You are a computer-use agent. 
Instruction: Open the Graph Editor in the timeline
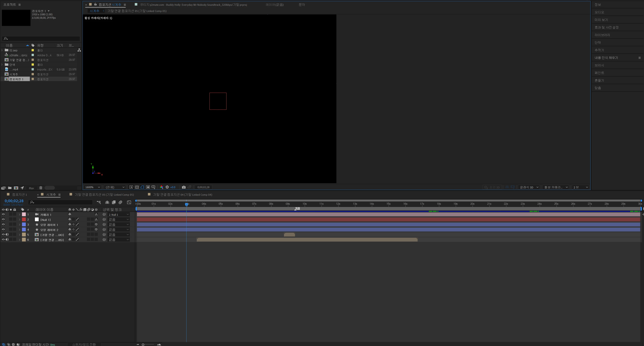pos(129,202)
